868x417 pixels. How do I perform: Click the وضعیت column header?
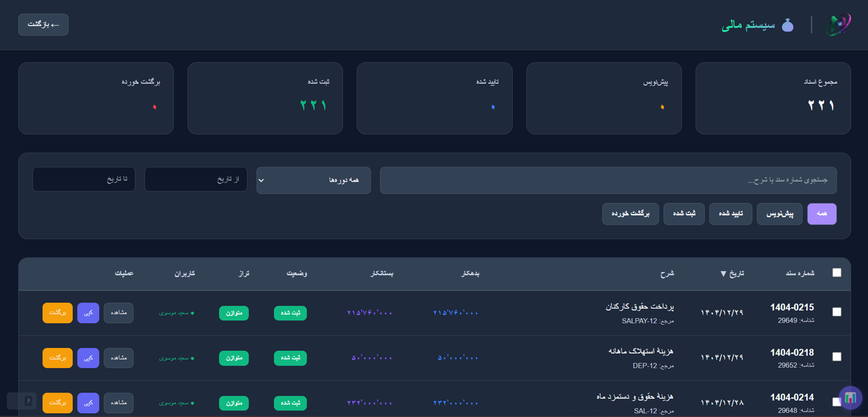point(297,273)
